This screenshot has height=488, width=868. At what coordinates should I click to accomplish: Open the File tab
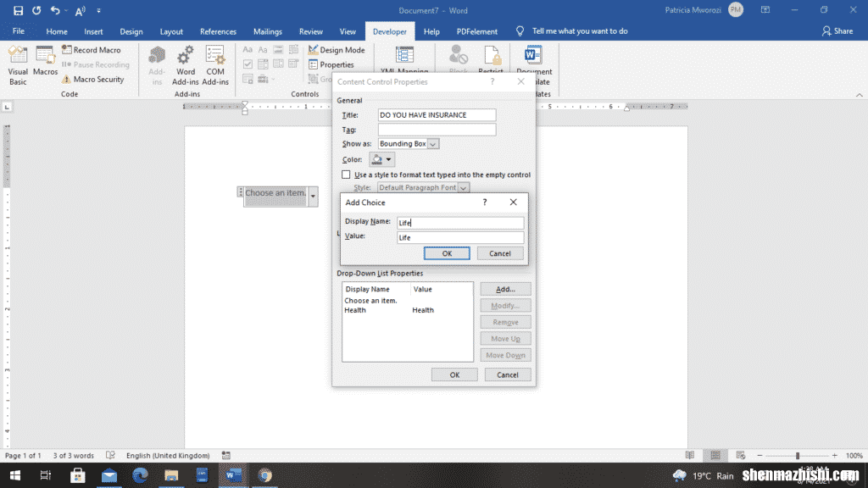pos(19,31)
